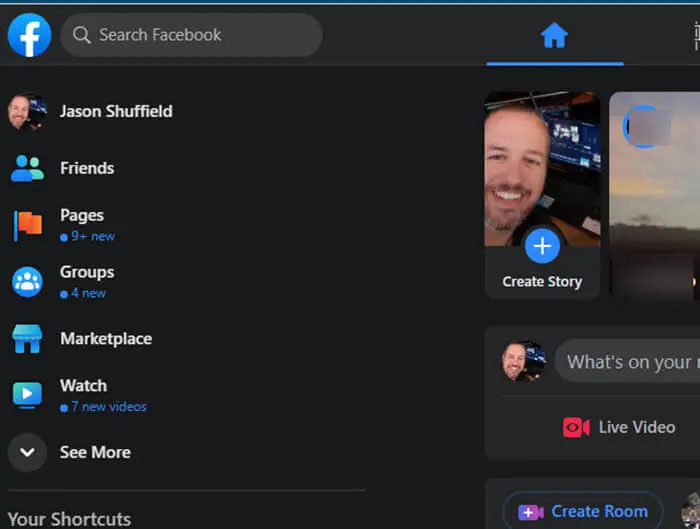The width and height of the screenshot is (700, 529).
Task: Click the '4 new' Groups notice
Action: (x=83, y=293)
